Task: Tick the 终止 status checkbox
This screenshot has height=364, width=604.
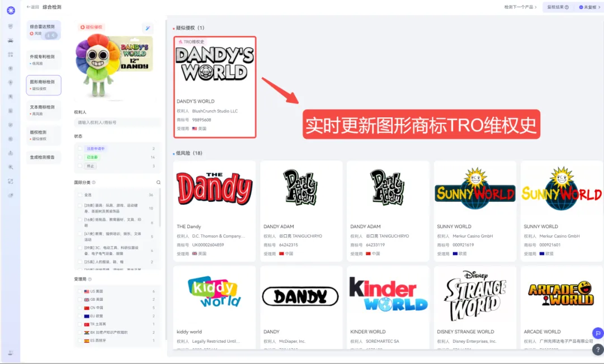Action: point(80,166)
